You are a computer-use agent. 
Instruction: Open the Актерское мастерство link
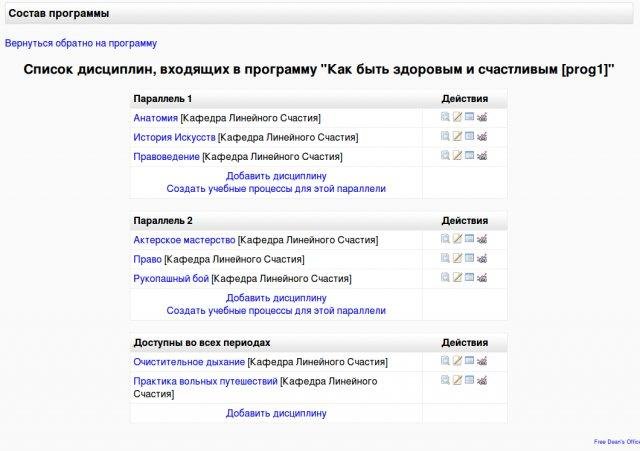(x=184, y=240)
